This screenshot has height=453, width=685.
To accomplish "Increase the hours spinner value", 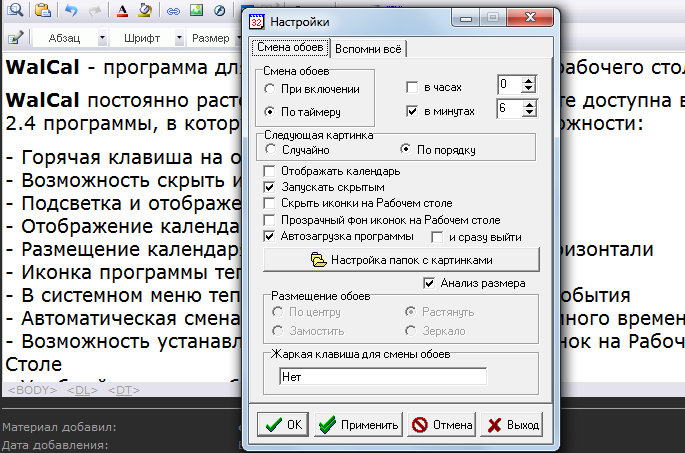I will point(529,80).
